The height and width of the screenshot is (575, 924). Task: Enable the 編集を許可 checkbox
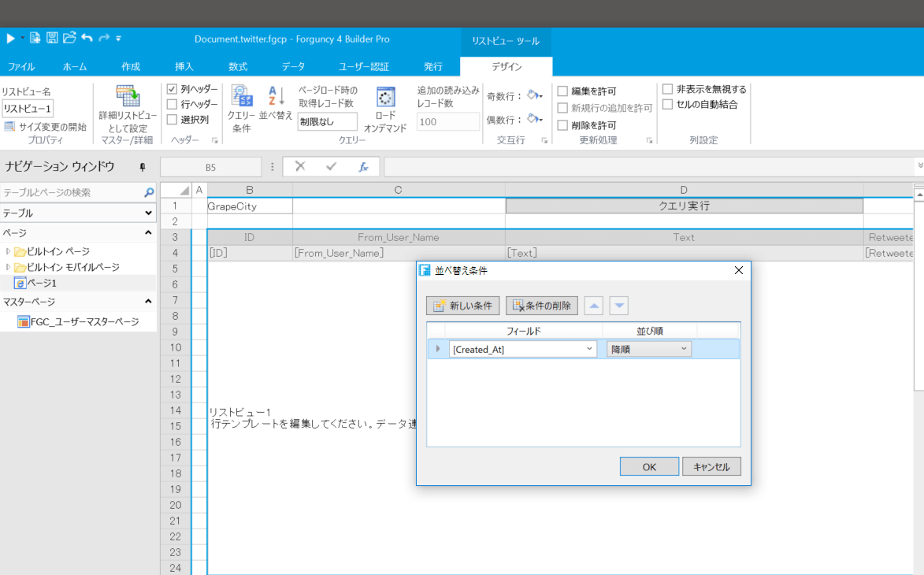tap(562, 91)
